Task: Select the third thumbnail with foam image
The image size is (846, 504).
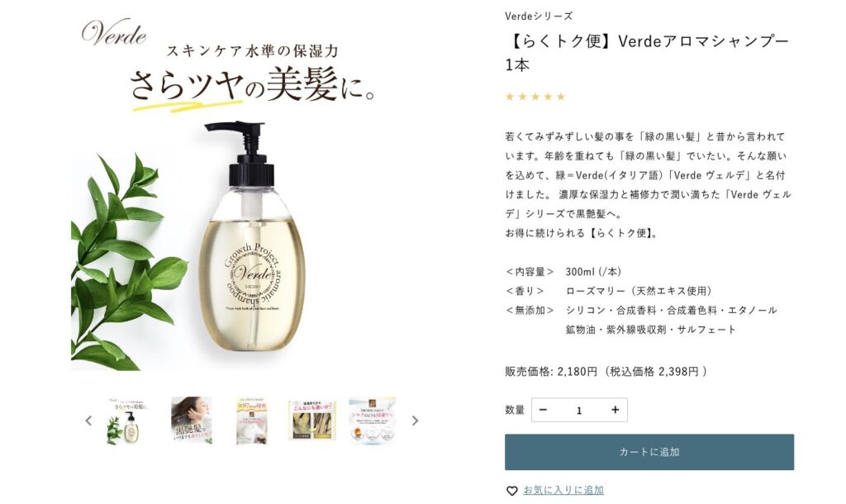Action: [x=251, y=421]
